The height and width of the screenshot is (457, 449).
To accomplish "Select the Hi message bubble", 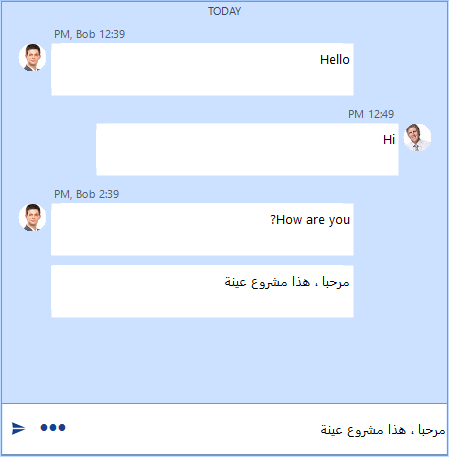I will pyautogui.click(x=247, y=149).
